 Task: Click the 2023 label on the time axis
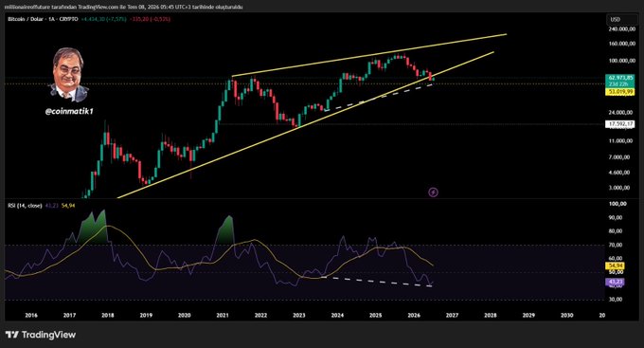(299, 315)
